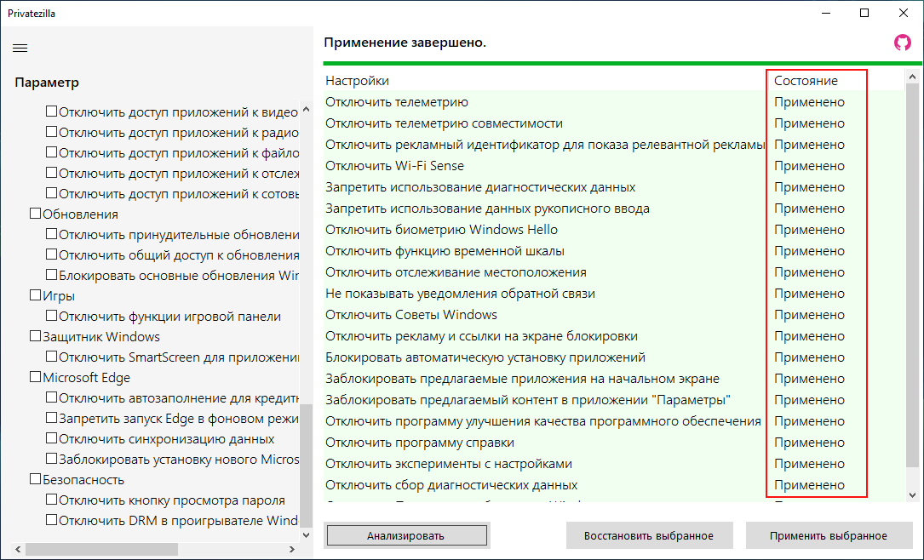This screenshot has width=924, height=560.
Task: Select 'Блокировать автоматическую установку приложений' row
Action: point(613,357)
